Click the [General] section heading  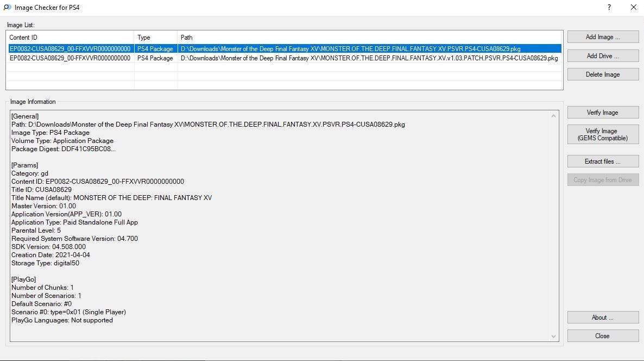25,116
